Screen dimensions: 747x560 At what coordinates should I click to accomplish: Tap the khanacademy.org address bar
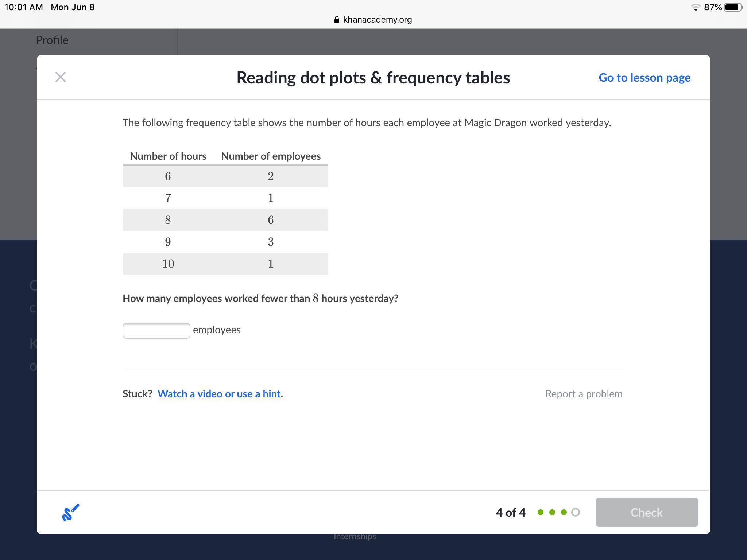tap(377, 20)
